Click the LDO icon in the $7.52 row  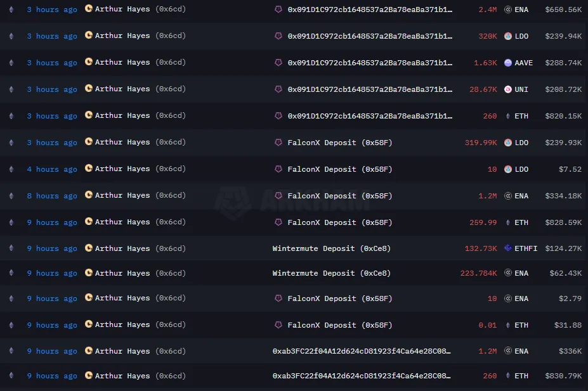pos(508,169)
